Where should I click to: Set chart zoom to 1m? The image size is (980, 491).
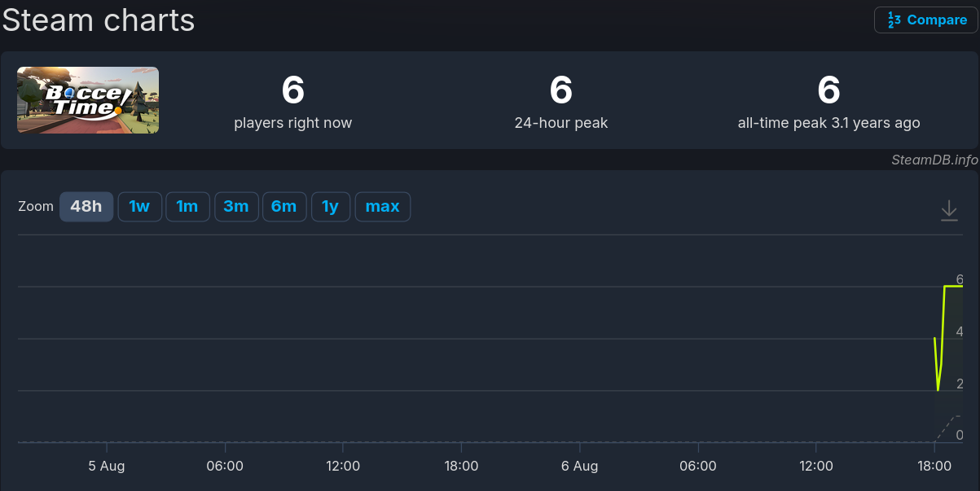(187, 207)
